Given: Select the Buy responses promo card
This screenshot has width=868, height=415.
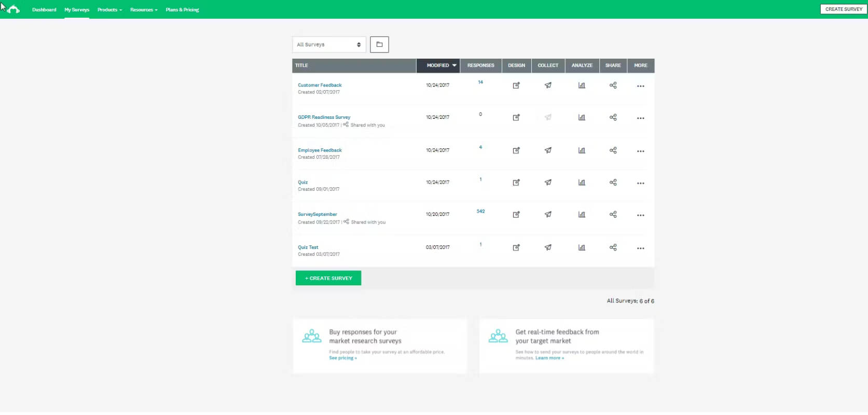Looking at the screenshot, I should (x=380, y=346).
